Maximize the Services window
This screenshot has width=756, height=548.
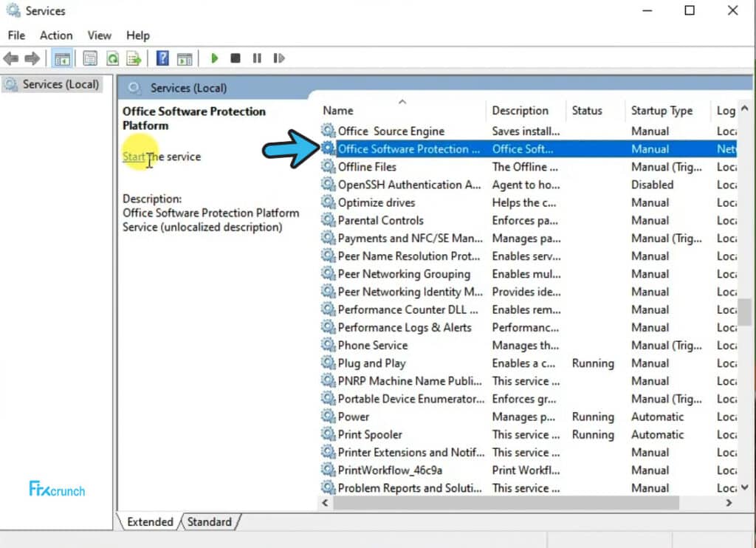(x=690, y=10)
